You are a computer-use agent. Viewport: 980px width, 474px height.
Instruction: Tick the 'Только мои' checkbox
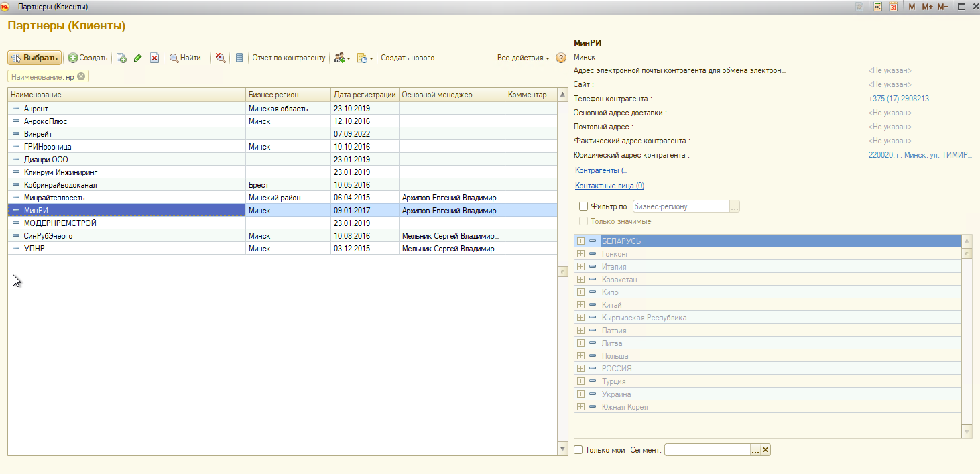(x=578, y=450)
